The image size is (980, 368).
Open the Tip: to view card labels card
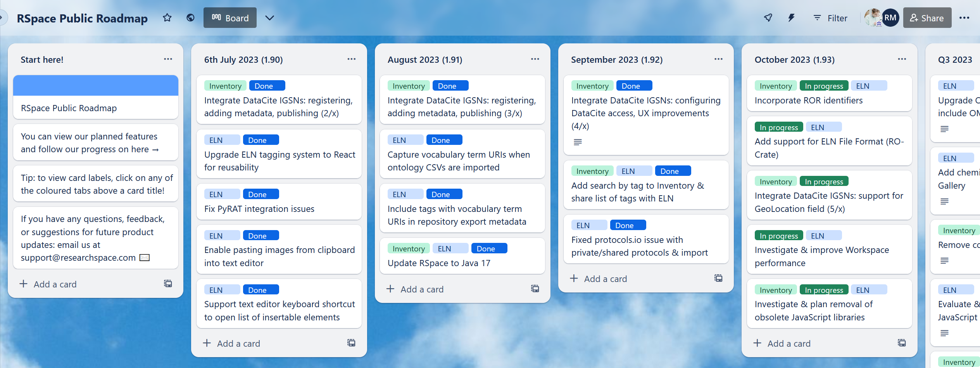[x=96, y=184]
